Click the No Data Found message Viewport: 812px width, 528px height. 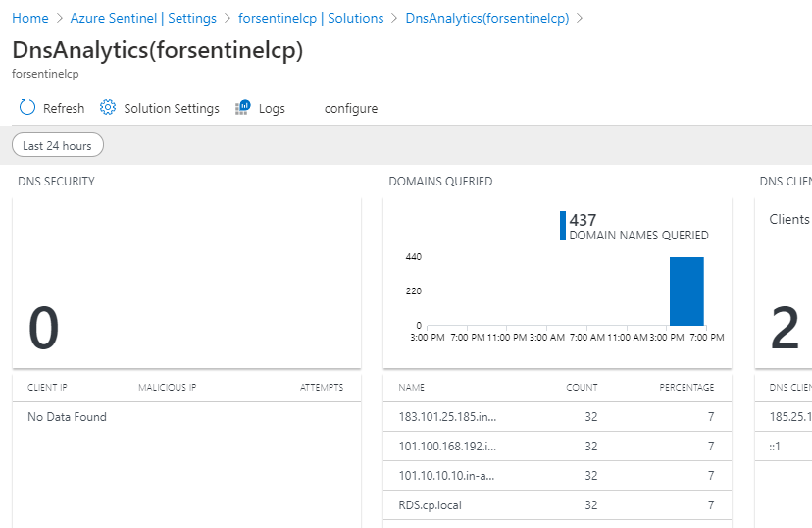coord(67,416)
